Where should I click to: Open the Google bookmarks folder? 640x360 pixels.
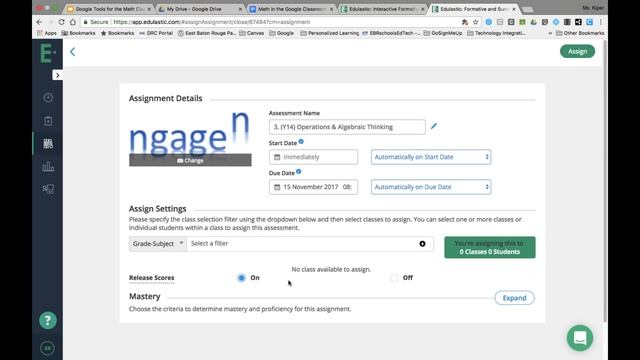pyautogui.click(x=282, y=33)
